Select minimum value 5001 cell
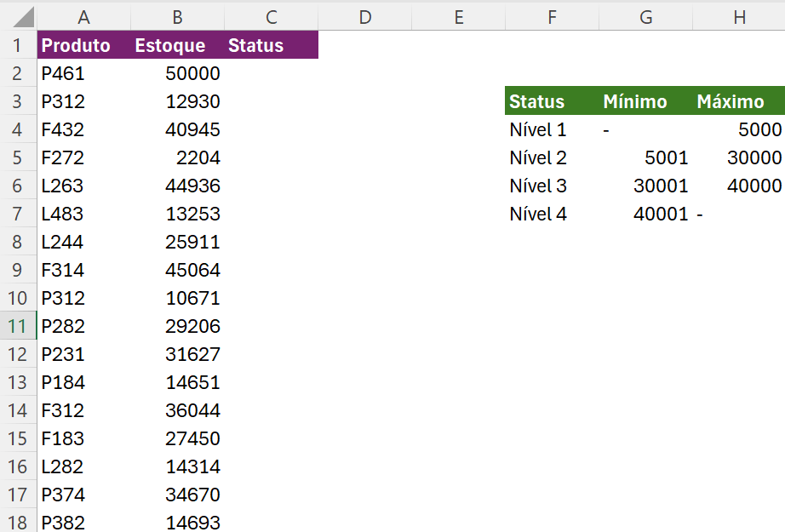 [x=646, y=157]
